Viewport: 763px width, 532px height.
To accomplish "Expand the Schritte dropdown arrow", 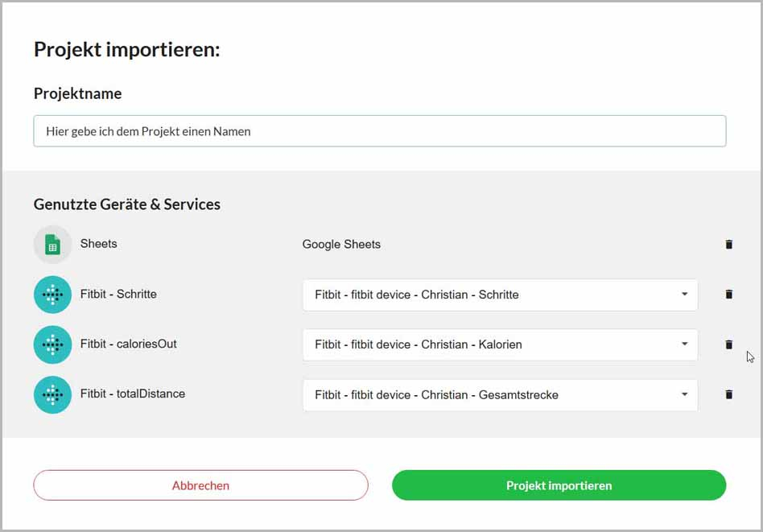I will pyautogui.click(x=684, y=294).
